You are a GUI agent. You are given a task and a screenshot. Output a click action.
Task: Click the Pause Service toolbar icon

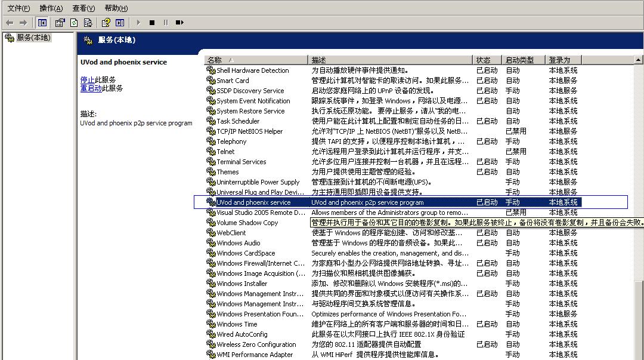point(166,23)
